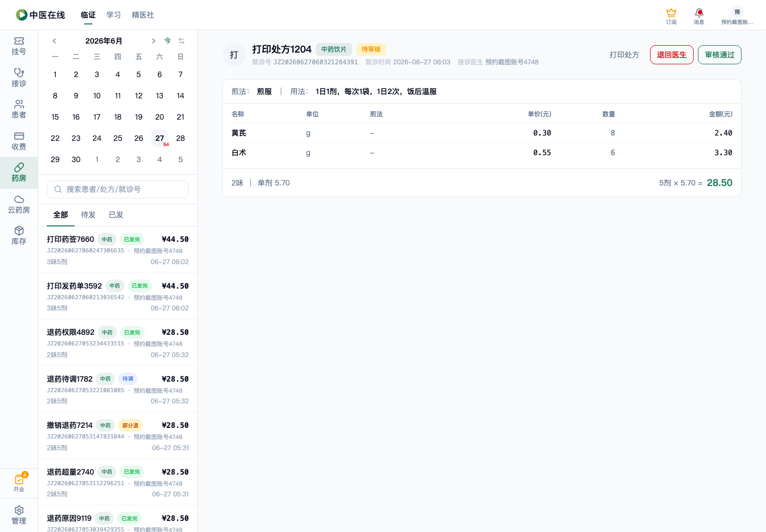
Task: Click the search magnifier icon
Action: click(x=58, y=189)
